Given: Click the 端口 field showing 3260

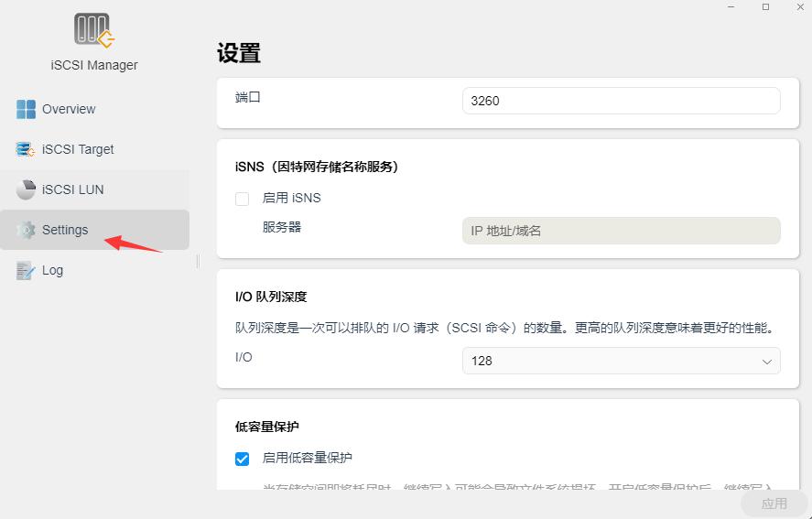Looking at the screenshot, I should pyautogui.click(x=621, y=101).
